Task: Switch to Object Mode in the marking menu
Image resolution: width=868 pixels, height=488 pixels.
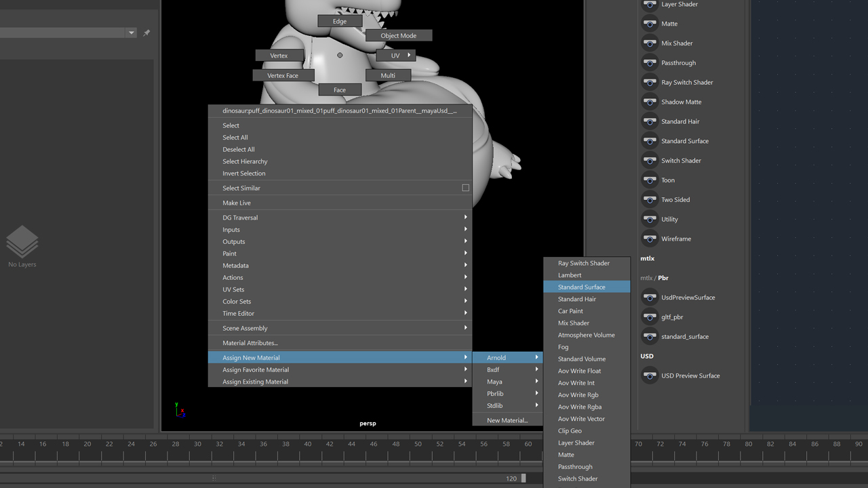Action: (x=399, y=36)
